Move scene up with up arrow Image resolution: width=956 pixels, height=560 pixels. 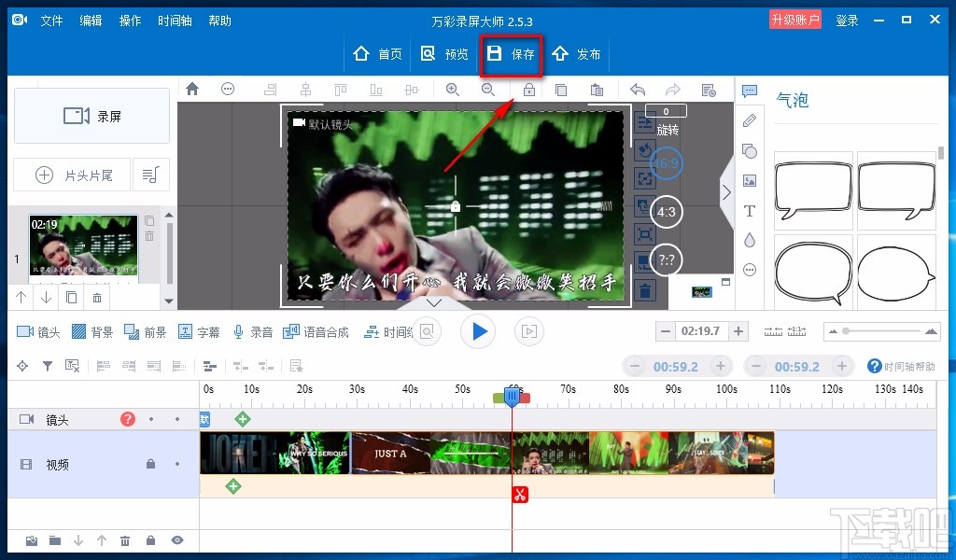[x=21, y=298]
